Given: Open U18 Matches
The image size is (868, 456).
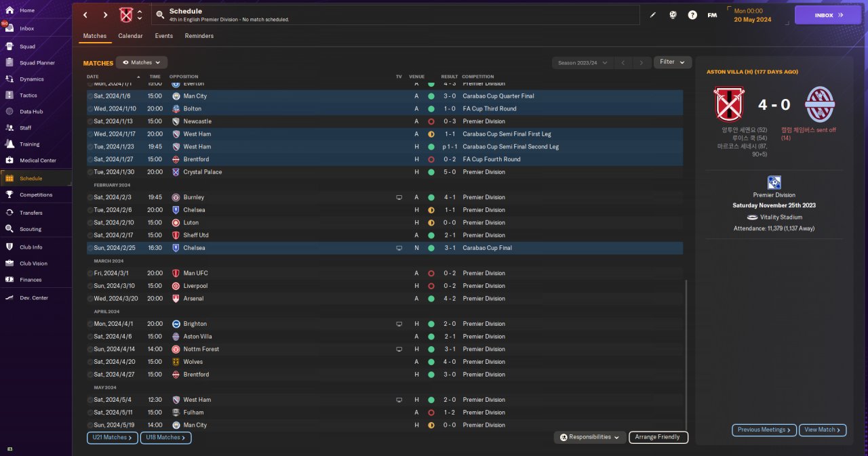Looking at the screenshot, I should [165, 438].
